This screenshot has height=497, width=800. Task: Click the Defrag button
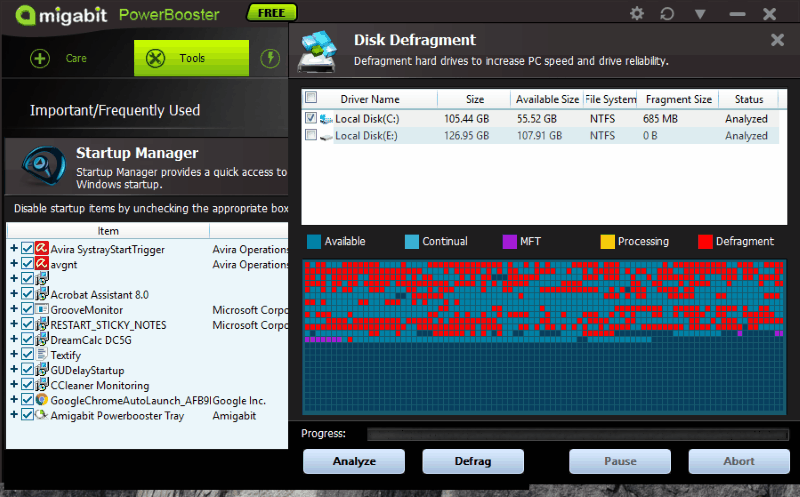pos(473,461)
